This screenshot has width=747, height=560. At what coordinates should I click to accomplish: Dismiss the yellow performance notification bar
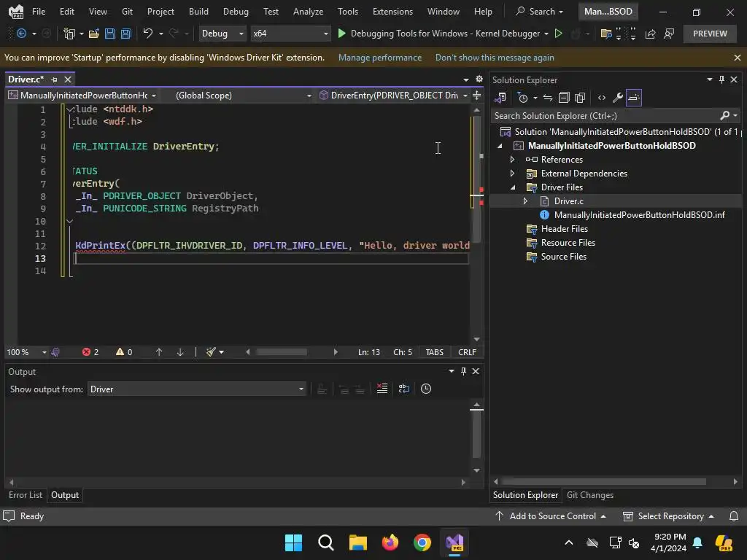coord(737,58)
